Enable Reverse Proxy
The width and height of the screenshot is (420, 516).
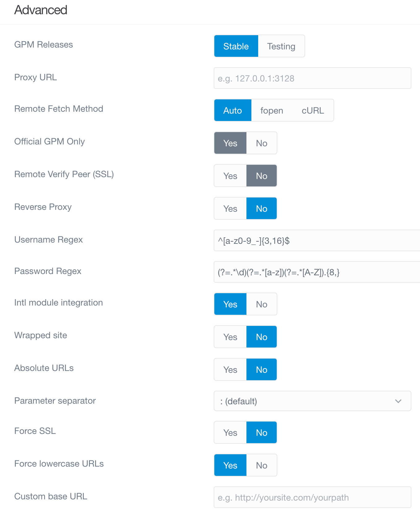pos(230,208)
